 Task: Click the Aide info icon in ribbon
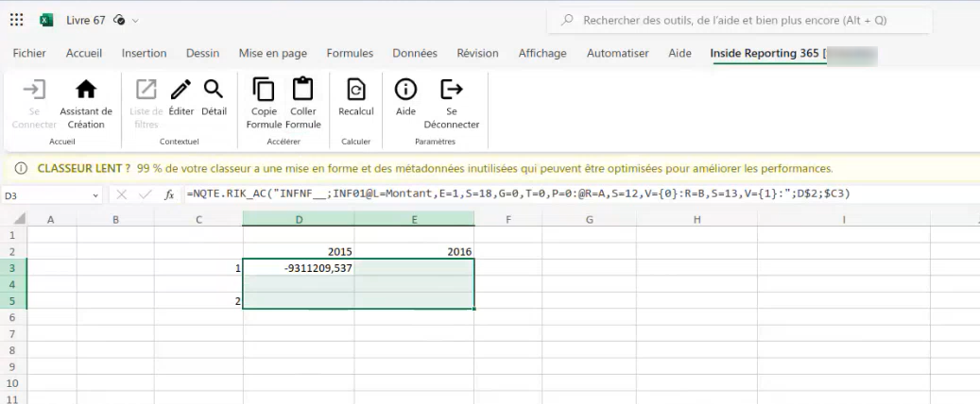coord(405,90)
